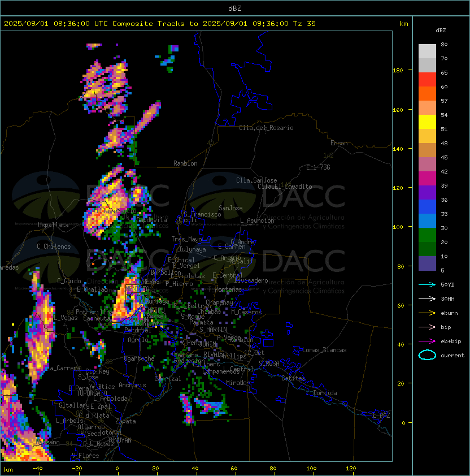
Task: Click the 'Tz 35' threshold text
Action: point(304,23)
